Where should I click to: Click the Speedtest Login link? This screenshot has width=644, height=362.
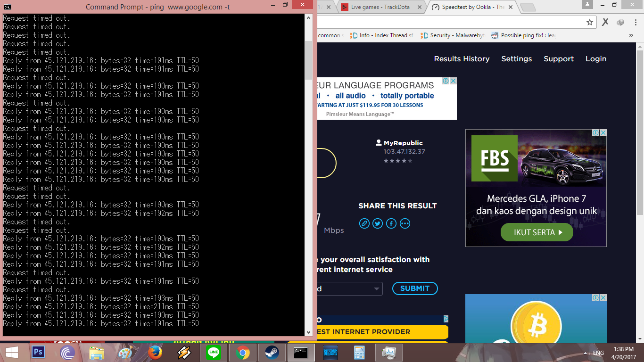596,59
